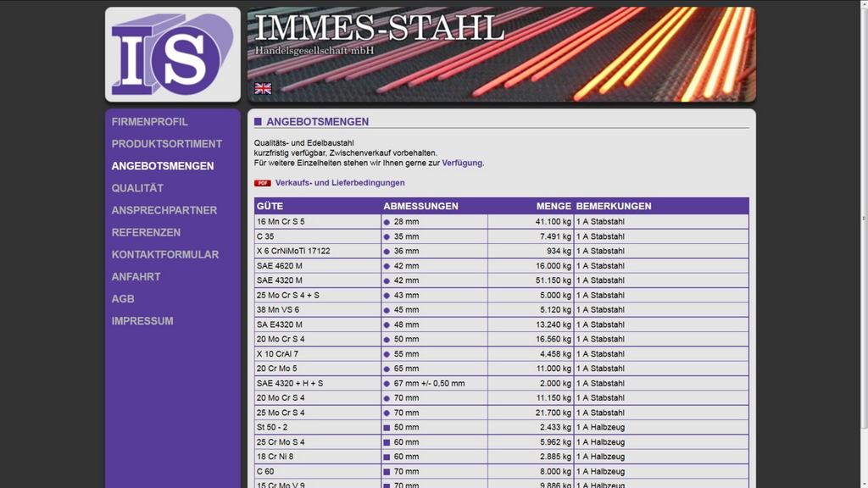Viewport: 868px width, 488px height.
Task: Open the Referenzen page
Action: (x=146, y=232)
